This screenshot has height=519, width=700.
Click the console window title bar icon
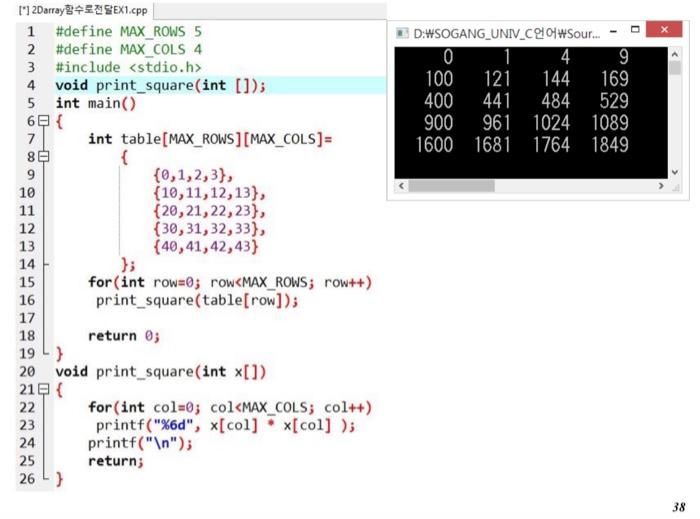402,33
